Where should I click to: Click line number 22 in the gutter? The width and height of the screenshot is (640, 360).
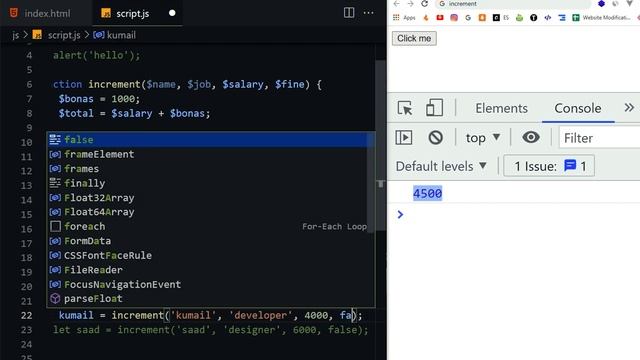click(26, 316)
